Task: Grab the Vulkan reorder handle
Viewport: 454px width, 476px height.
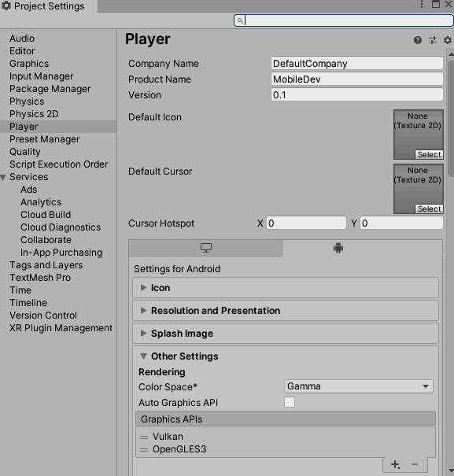Action: pos(144,437)
